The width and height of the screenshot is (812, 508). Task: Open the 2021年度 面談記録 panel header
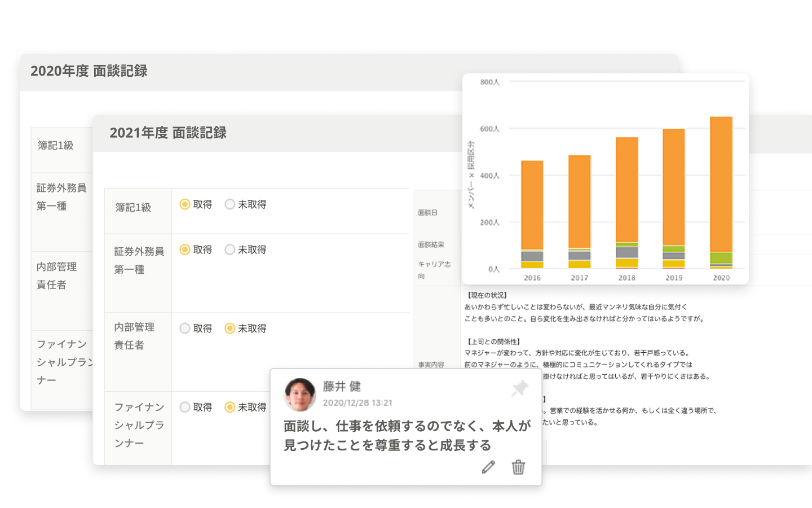(168, 133)
